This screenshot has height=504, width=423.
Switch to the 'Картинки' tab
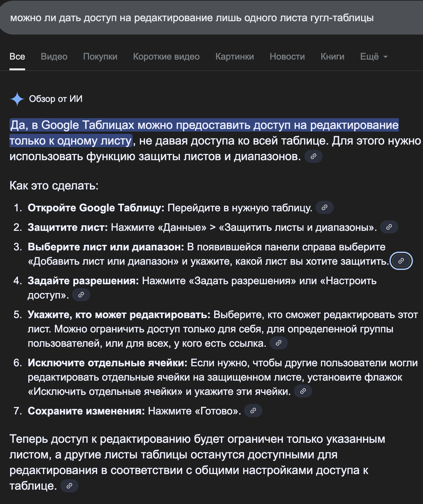click(235, 57)
